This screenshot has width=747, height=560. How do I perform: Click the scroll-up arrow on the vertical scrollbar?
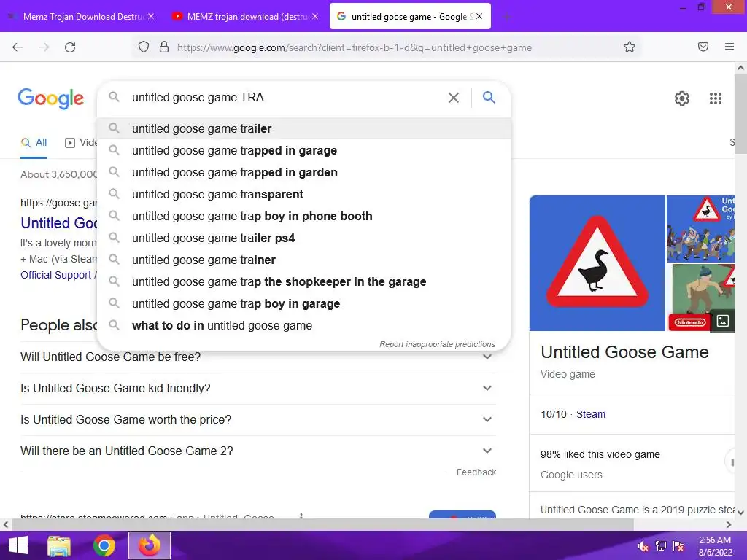click(741, 68)
